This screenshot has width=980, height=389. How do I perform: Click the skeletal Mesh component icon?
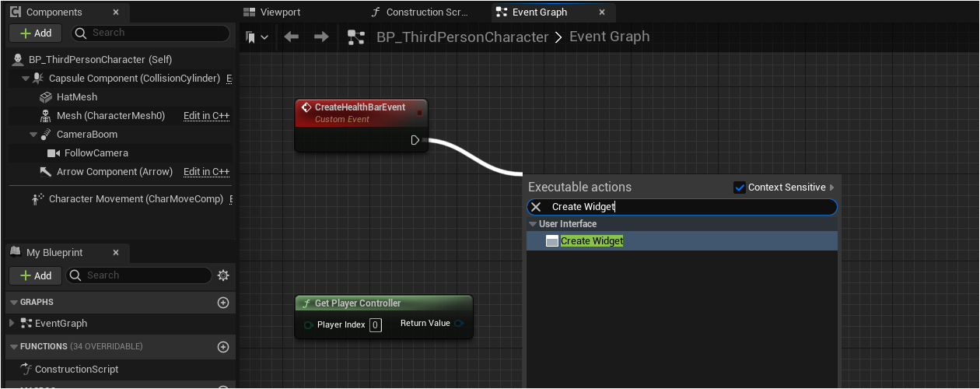[x=46, y=116]
